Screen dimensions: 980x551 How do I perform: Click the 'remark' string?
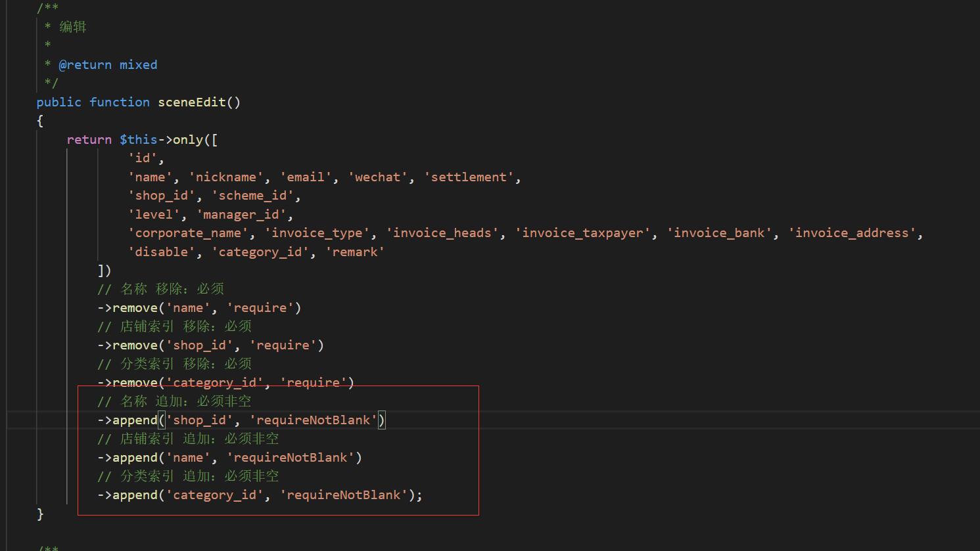click(x=355, y=252)
